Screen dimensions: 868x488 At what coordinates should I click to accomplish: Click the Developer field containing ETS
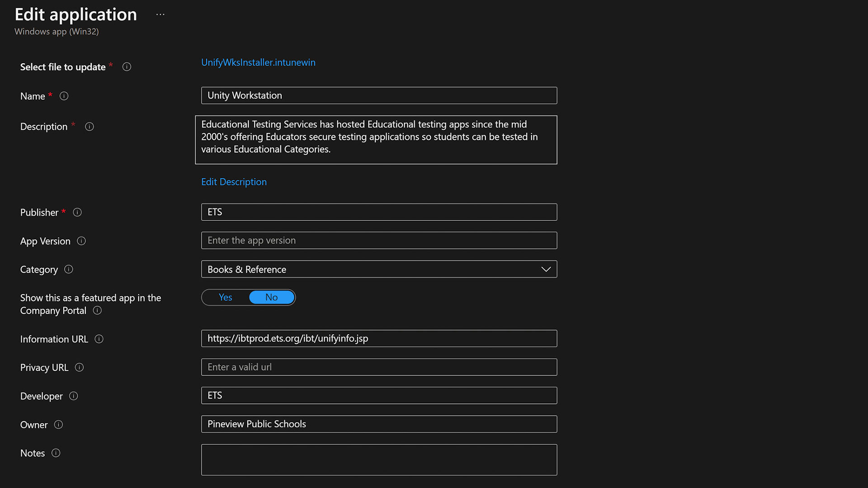379,395
